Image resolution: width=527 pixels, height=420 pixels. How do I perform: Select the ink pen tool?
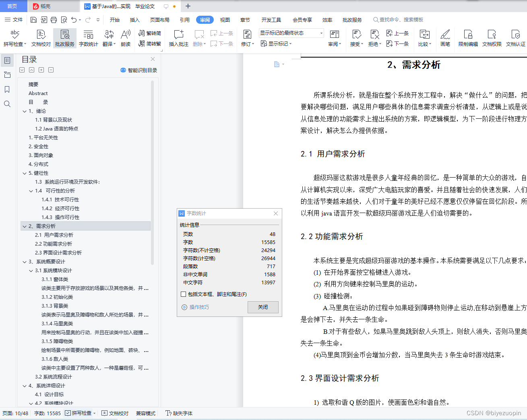(x=445, y=38)
